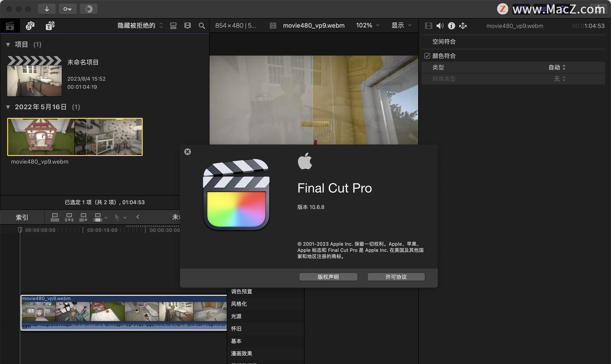Click the inspector duration 00:01:04:53
This screenshot has height=364, width=611.
point(588,26)
